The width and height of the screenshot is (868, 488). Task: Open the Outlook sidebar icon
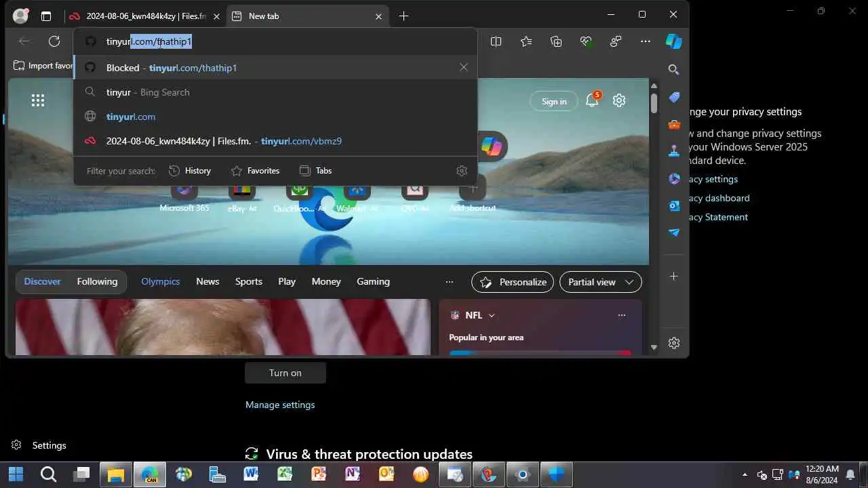click(x=673, y=205)
